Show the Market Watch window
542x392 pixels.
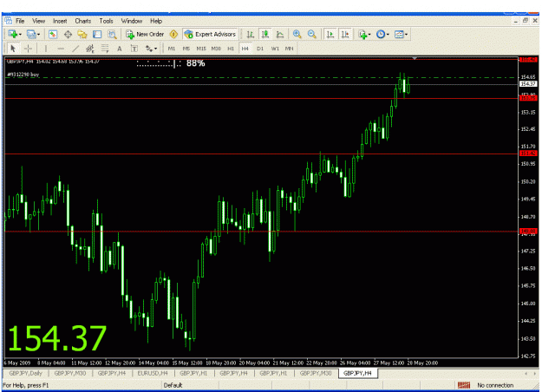[x=53, y=34]
